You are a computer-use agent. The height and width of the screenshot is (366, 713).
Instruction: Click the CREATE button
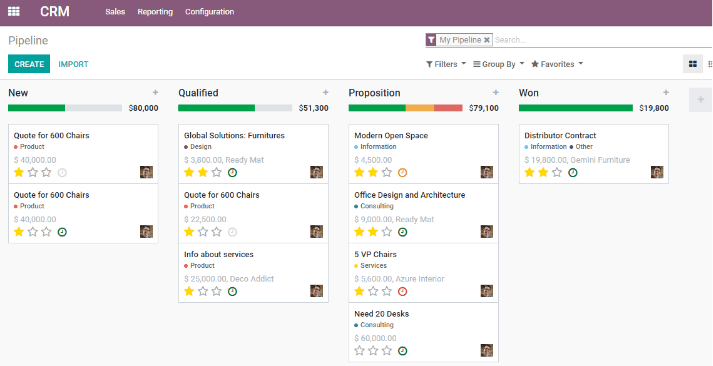pyautogui.click(x=29, y=64)
